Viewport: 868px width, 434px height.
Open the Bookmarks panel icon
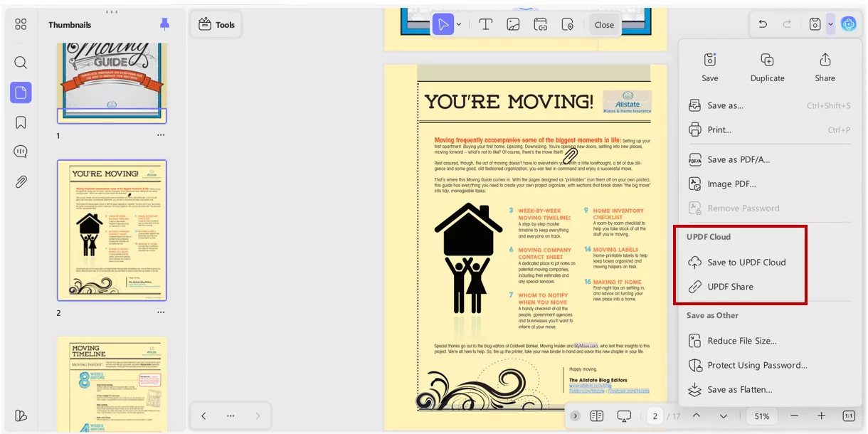click(x=21, y=122)
